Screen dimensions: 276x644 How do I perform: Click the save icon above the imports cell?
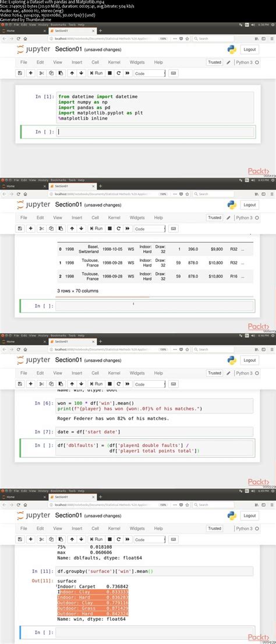[20, 73]
